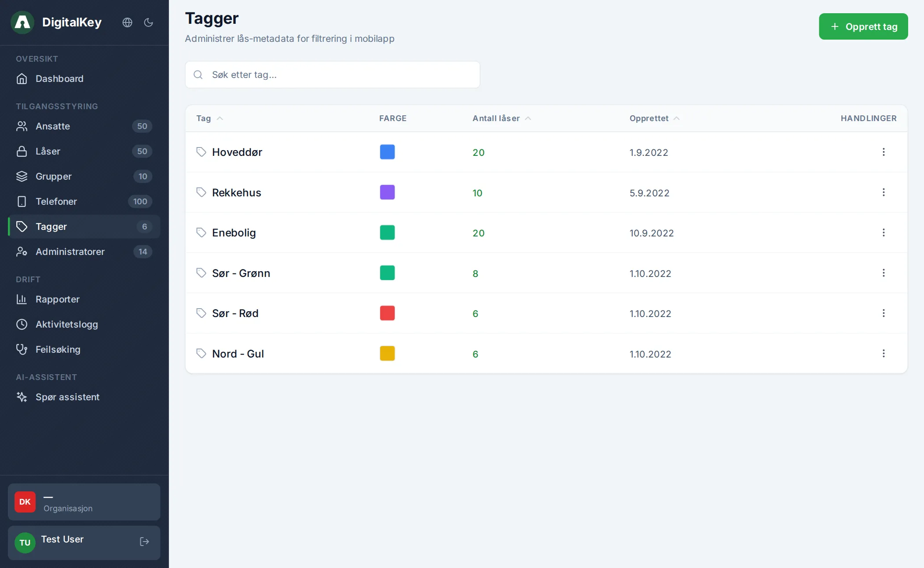Click tag icon beside Hoveddør
This screenshot has height=568, width=924.
(x=201, y=152)
